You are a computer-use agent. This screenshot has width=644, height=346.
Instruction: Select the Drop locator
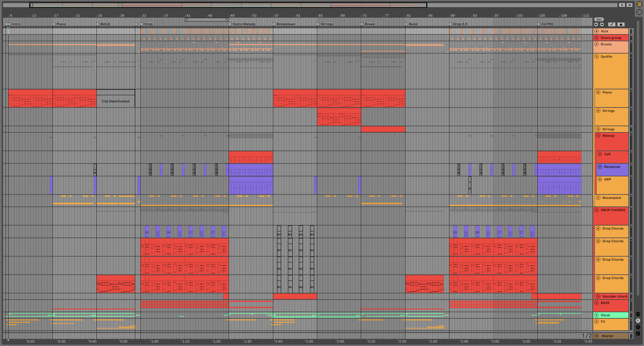tap(147, 24)
